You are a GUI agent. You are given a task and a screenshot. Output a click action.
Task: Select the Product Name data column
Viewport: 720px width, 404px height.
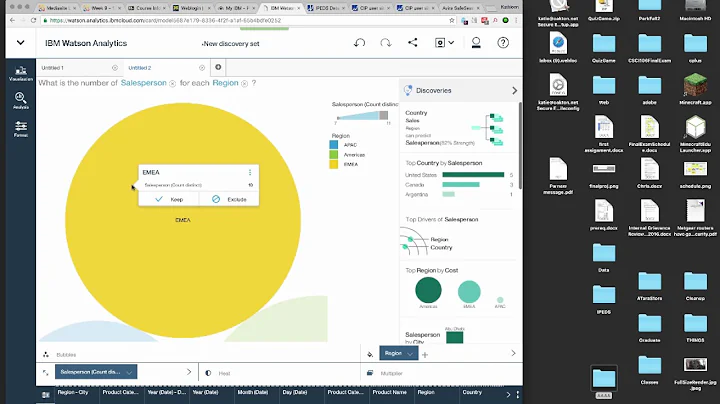coord(391,395)
